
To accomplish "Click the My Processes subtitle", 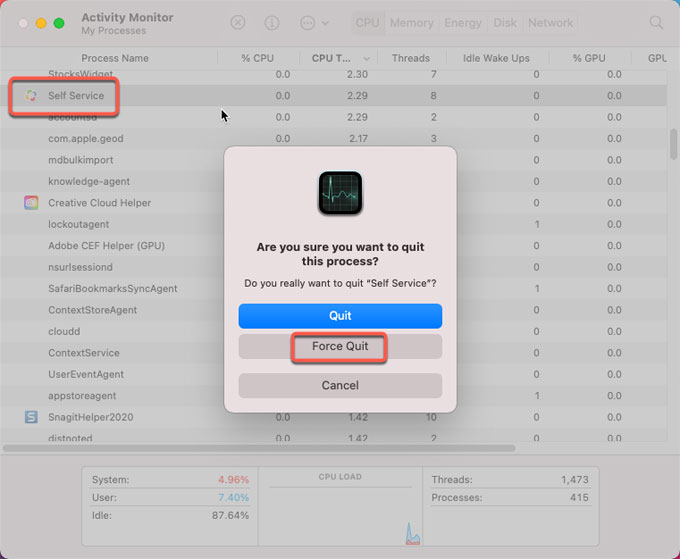I will coord(114,31).
